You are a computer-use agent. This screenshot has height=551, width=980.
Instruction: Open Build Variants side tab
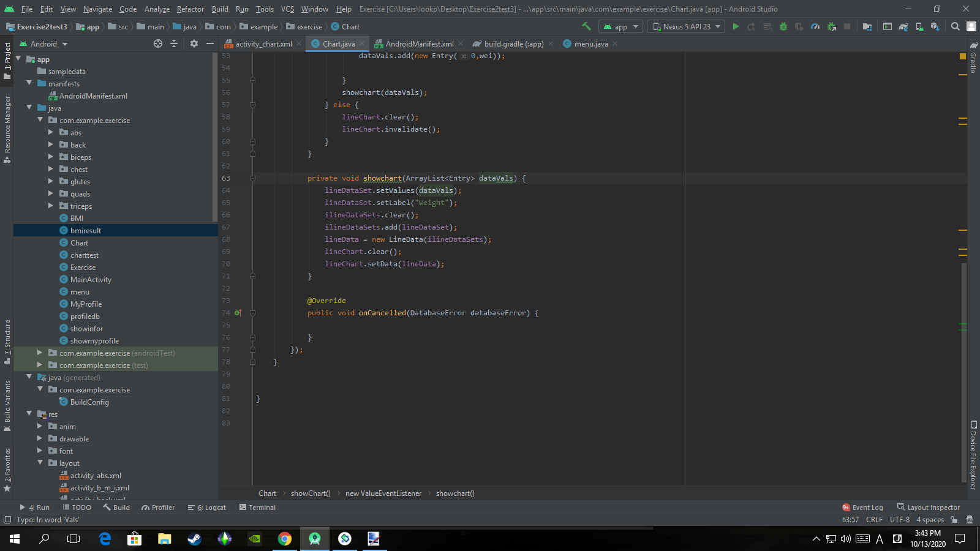(x=7, y=405)
